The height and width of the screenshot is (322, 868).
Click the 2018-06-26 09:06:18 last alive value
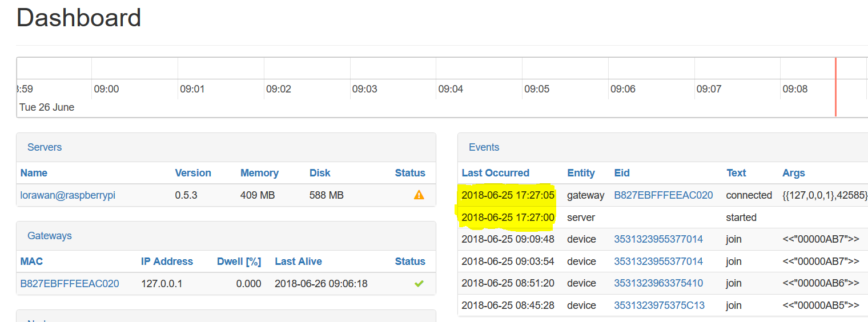(x=321, y=283)
